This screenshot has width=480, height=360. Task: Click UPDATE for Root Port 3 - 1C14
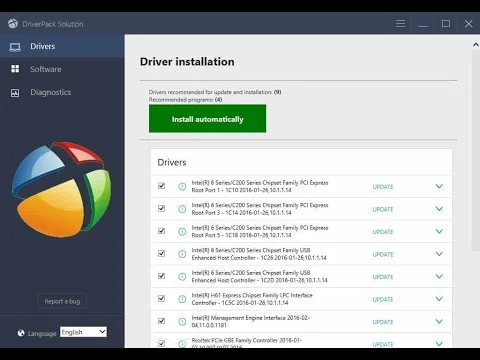[x=383, y=209]
